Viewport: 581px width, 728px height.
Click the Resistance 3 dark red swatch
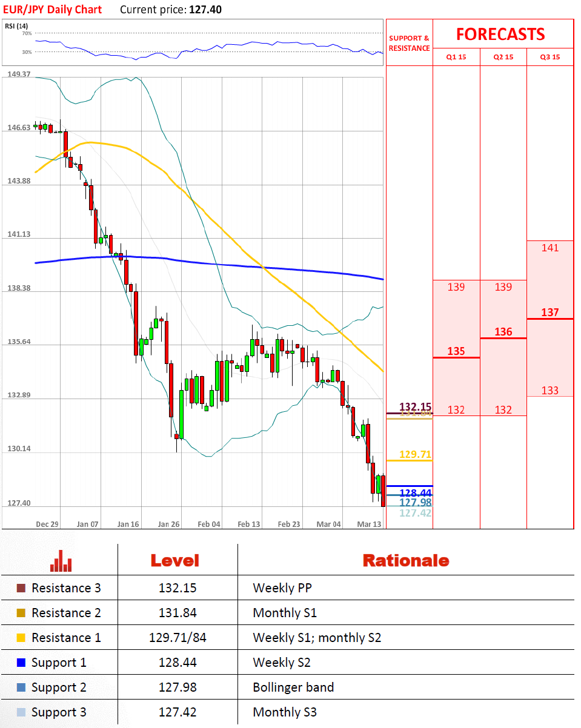pos(21,588)
